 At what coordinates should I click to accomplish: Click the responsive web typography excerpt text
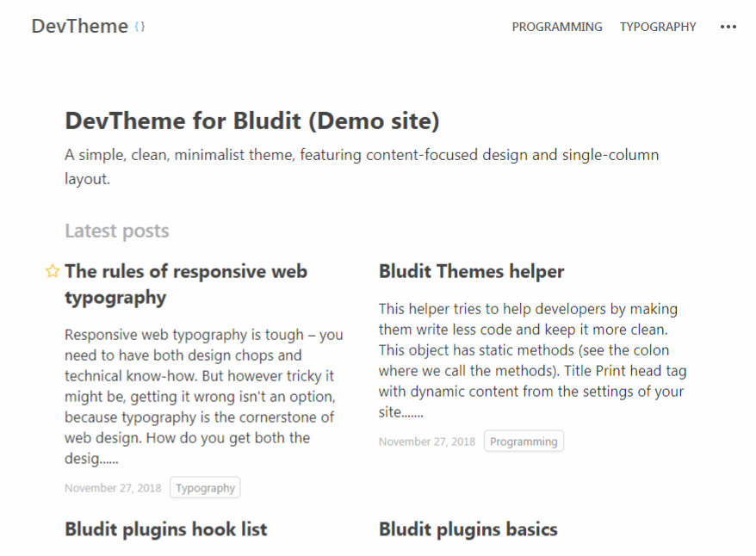(203, 396)
